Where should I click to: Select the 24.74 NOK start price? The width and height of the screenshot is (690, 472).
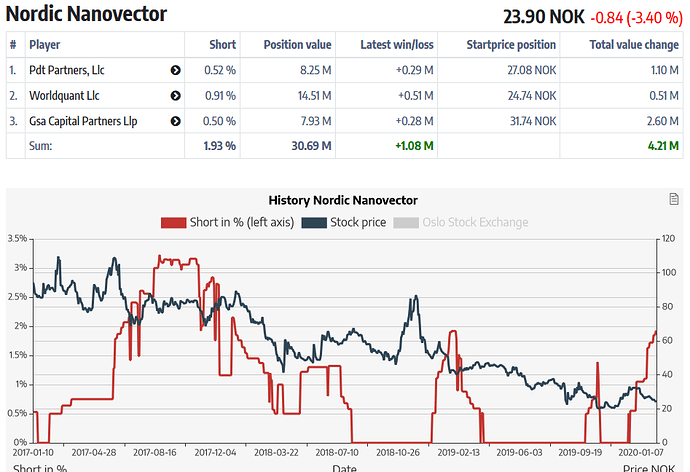click(x=532, y=96)
